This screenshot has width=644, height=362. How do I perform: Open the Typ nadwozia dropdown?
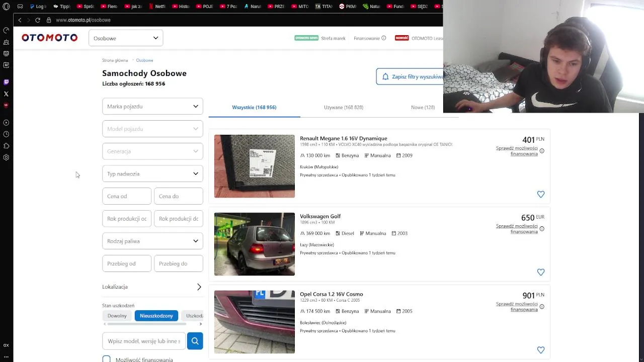click(x=152, y=173)
